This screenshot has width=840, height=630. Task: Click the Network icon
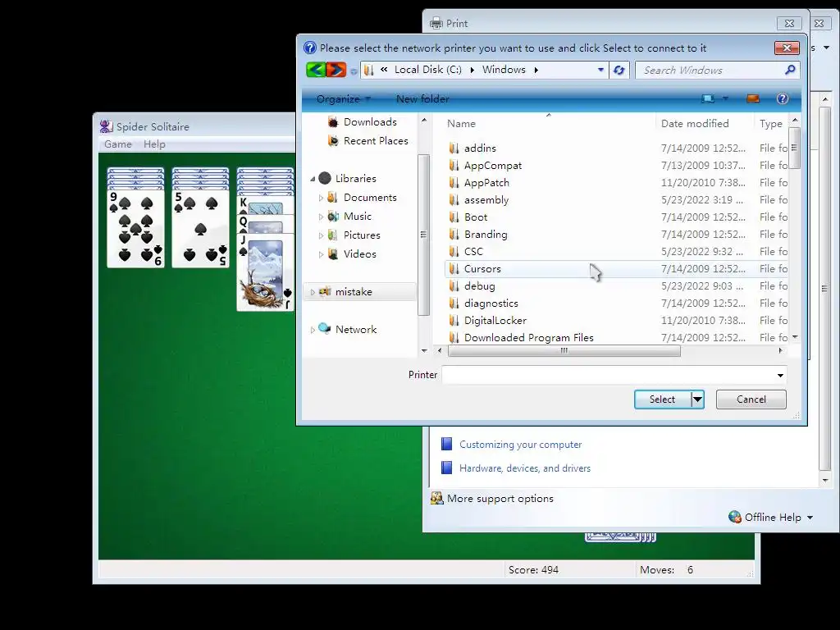325,328
